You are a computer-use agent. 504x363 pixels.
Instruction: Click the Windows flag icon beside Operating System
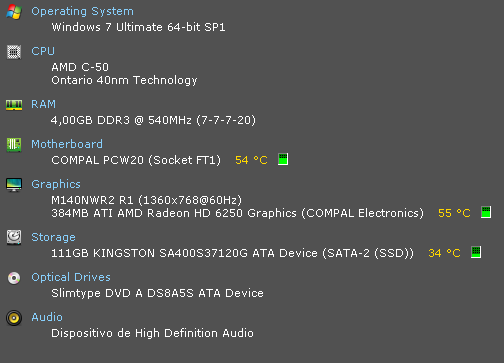click(x=14, y=12)
